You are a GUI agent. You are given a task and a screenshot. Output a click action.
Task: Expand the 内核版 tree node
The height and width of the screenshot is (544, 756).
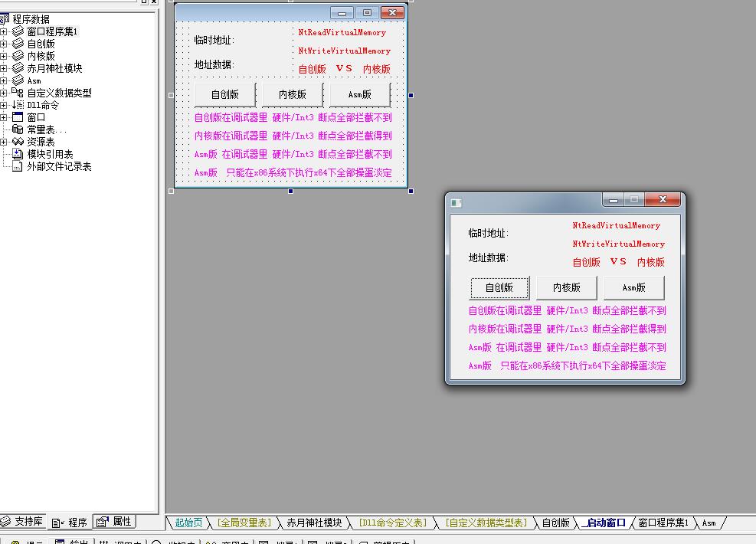tap(3, 56)
